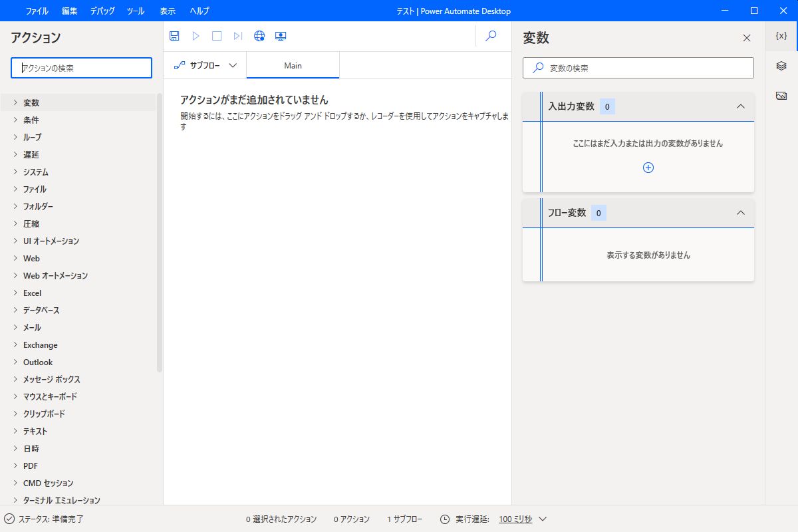Open the 編集 menu
Viewport: 798px width, 532px height.
tap(69, 11)
